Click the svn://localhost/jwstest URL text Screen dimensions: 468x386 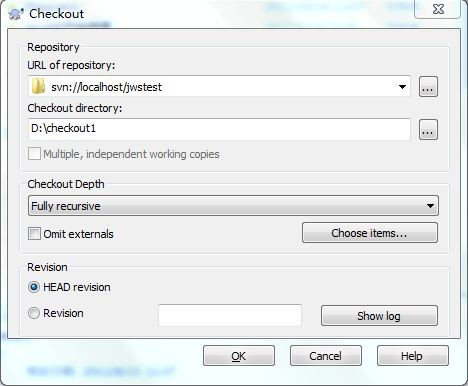pyautogui.click(x=106, y=87)
